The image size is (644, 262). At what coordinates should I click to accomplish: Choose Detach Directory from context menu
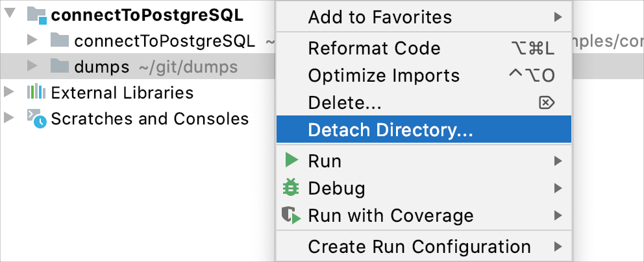tap(391, 130)
